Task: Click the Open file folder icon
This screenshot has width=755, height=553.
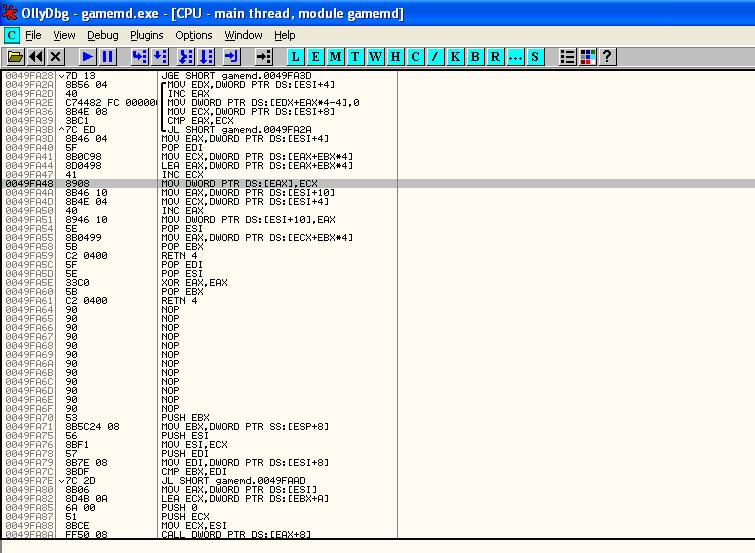Action: (x=15, y=57)
